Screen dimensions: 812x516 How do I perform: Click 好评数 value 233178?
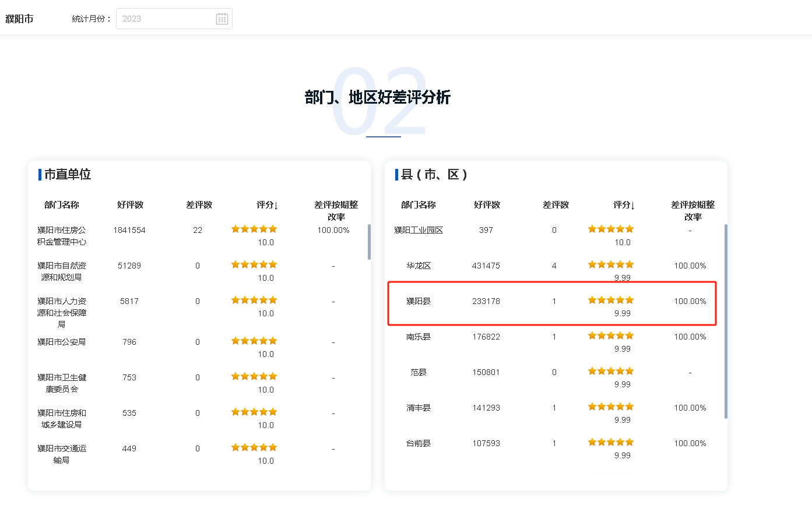486,301
